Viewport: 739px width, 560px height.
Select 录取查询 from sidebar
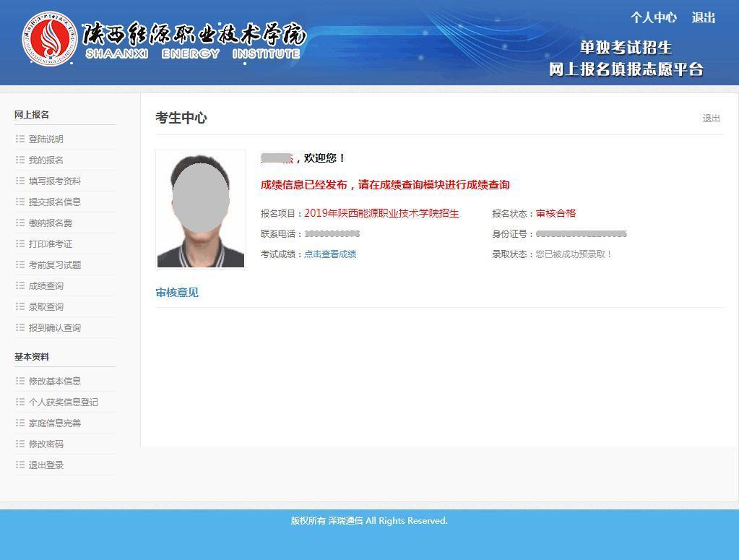[x=46, y=307]
